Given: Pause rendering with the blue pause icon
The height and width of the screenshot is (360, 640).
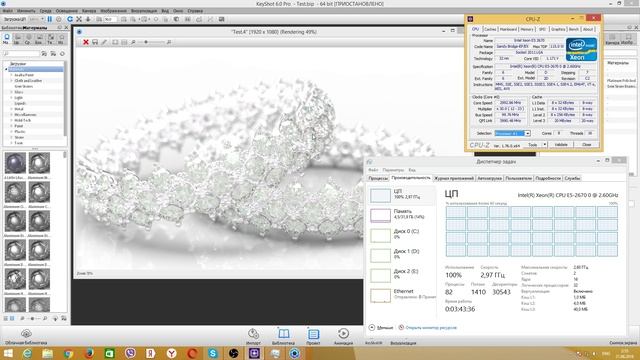Looking at the screenshot, I should click(50, 19).
